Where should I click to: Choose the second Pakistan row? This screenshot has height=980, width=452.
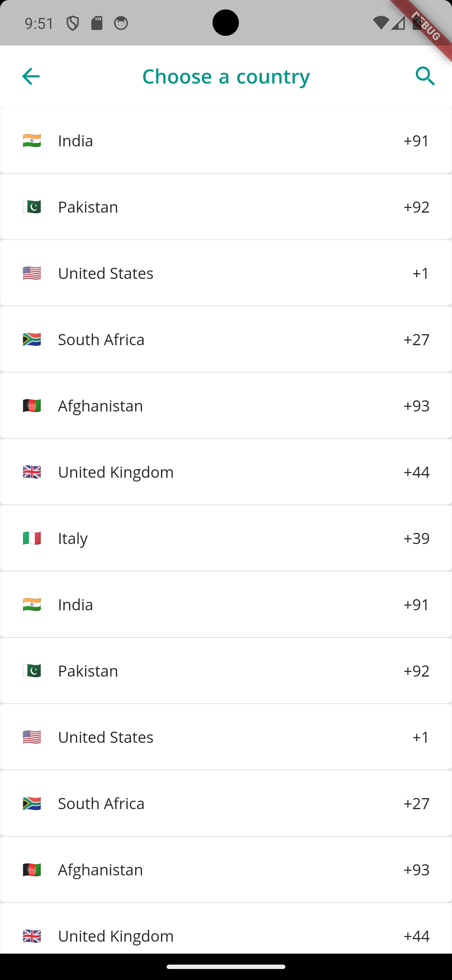point(226,671)
